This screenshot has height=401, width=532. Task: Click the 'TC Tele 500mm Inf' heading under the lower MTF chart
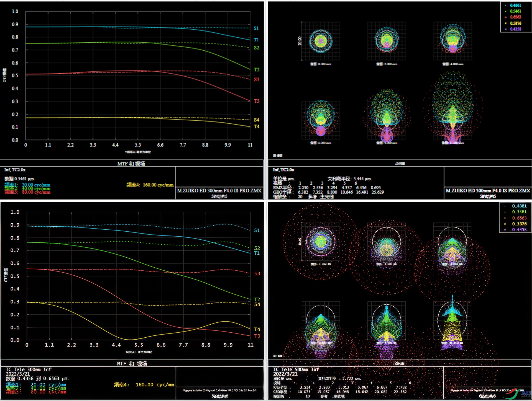coord(29,369)
